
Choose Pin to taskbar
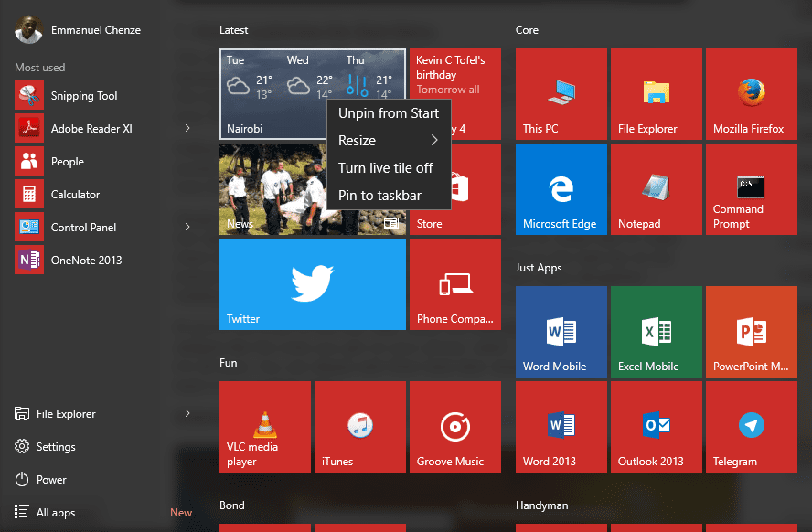[x=389, y=196]
